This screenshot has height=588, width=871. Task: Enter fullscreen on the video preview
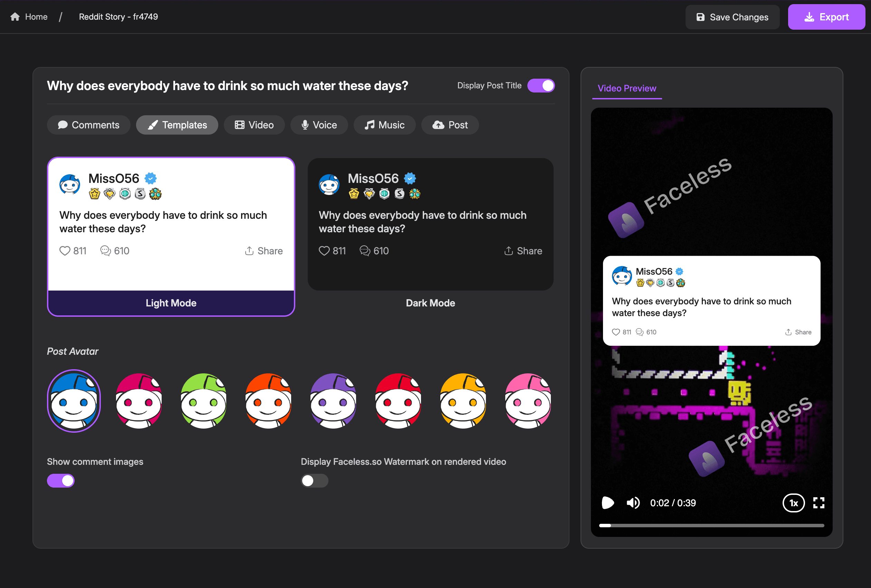[819, 503]
